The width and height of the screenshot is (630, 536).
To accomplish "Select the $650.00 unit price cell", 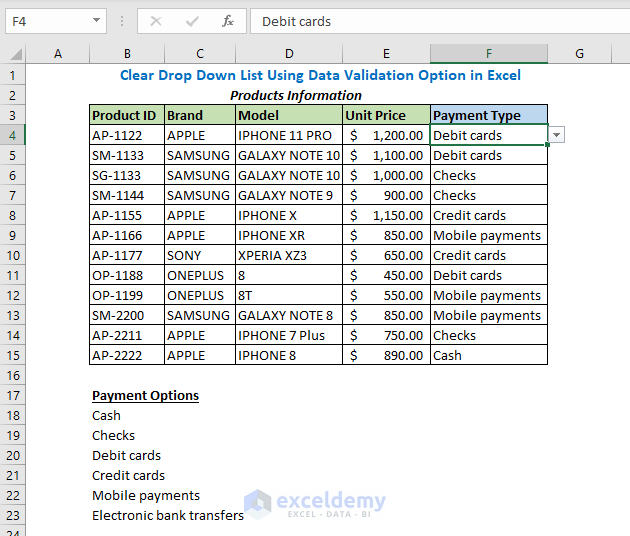I will click(386, 256).
